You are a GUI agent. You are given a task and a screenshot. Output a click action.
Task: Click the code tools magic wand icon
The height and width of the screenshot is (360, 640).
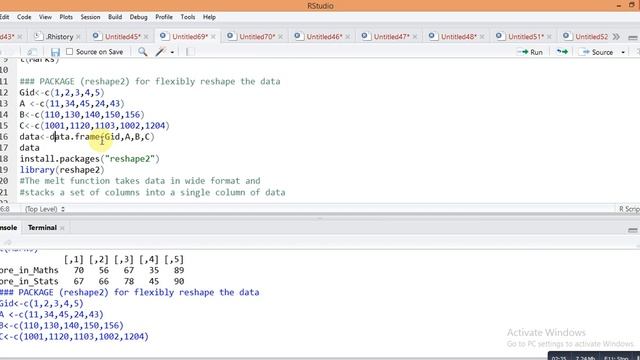point(161,52)
